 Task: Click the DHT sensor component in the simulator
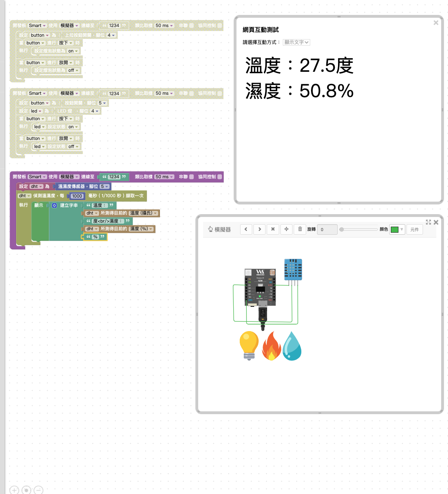coord(293,269)
